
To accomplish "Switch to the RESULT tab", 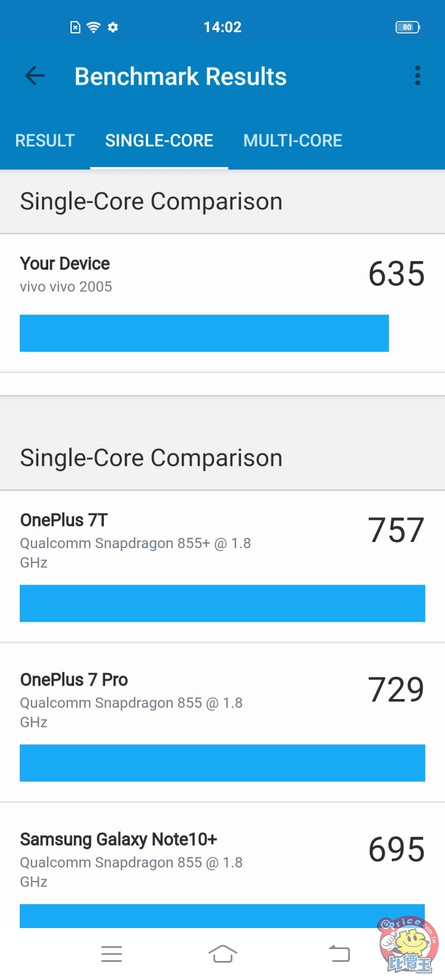I will click(45, 140).
